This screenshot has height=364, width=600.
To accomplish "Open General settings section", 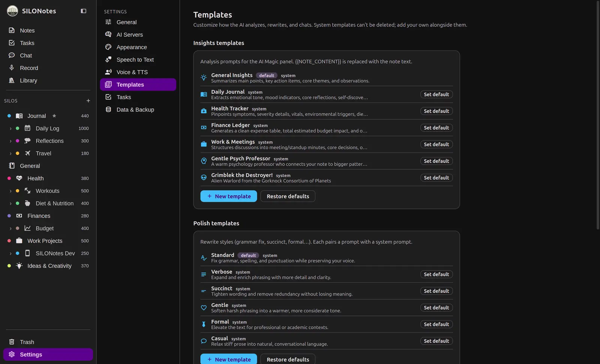I will click(x=138, y=22).
